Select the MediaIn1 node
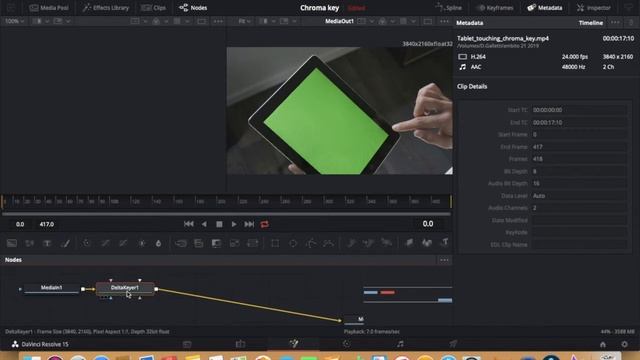The image size is (640, 360). point(51,288)
